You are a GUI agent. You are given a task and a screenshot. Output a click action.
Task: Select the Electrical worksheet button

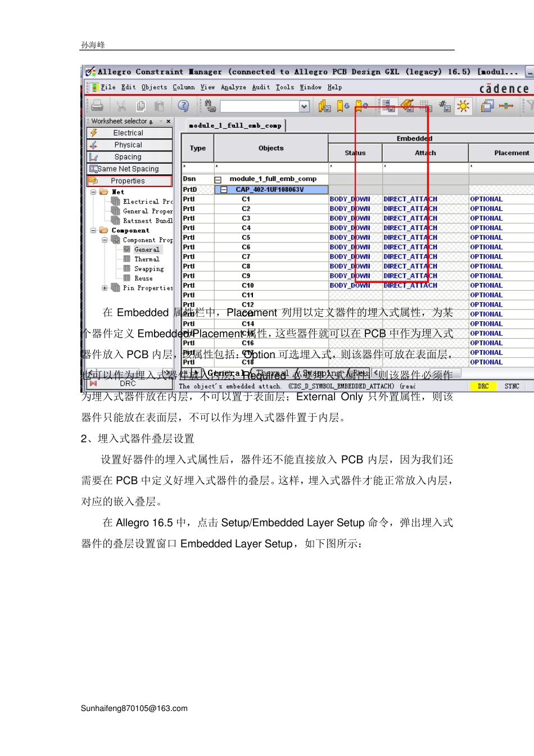[x=129, y=133]
